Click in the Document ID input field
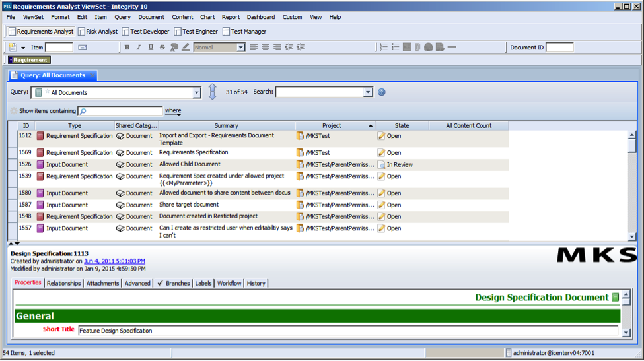 (x=559, y=48)
